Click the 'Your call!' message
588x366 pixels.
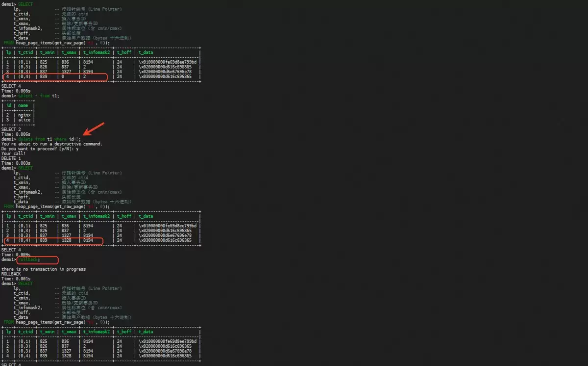click(14, 154)
